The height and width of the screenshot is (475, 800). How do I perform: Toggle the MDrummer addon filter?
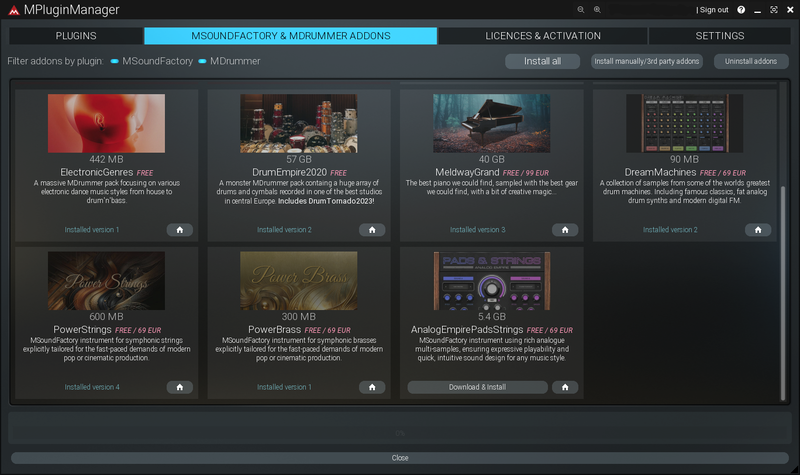pyautogui.click(x=229, y=61)
